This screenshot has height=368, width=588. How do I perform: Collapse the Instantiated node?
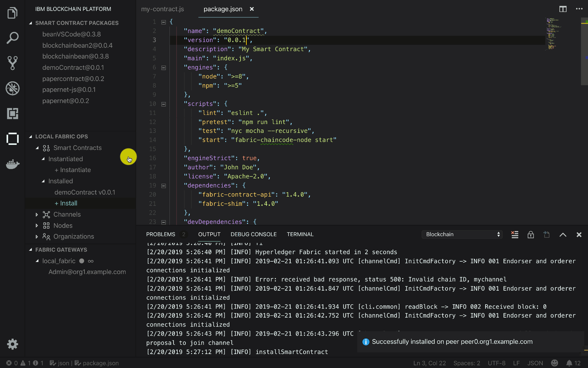43,159
